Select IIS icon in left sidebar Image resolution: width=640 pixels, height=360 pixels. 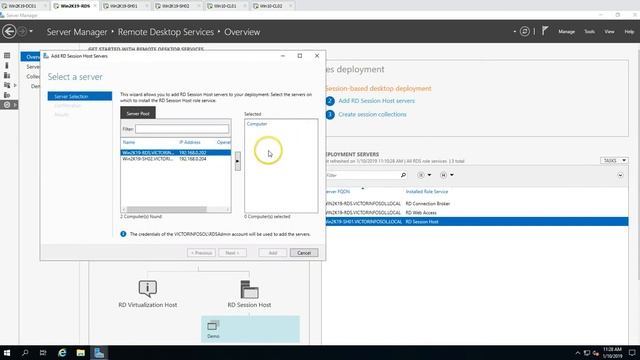(7, 95)
